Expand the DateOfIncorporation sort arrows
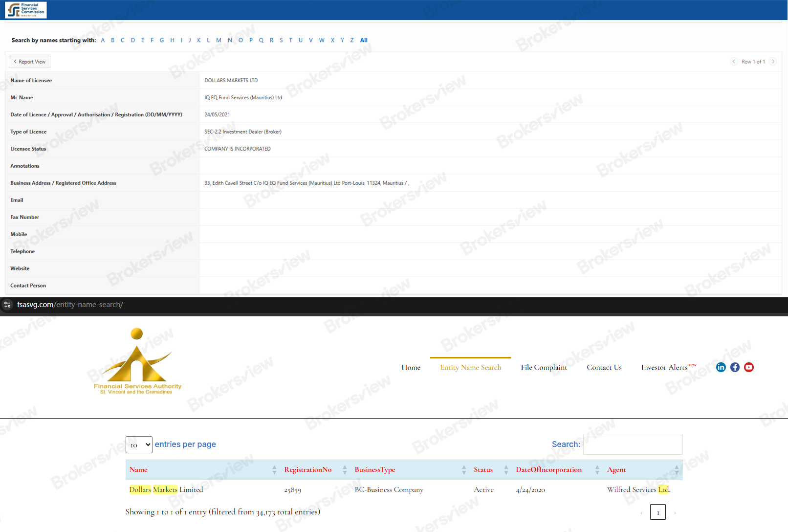 [597, 469]
